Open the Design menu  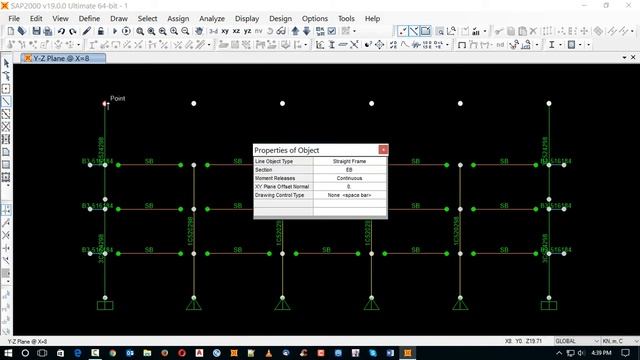coord(280,18)
